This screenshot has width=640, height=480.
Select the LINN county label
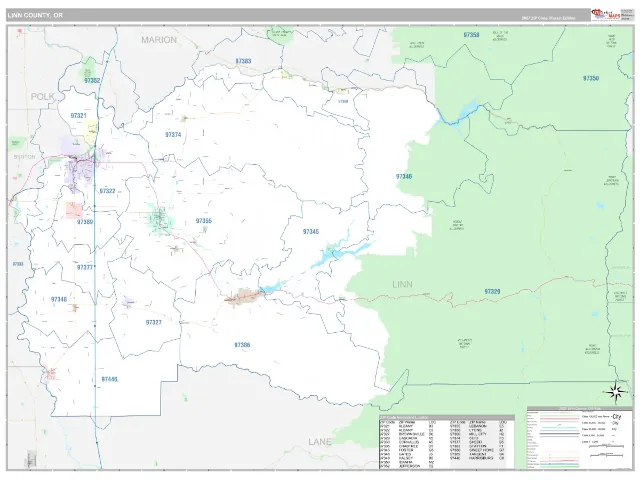pos(402,284)
